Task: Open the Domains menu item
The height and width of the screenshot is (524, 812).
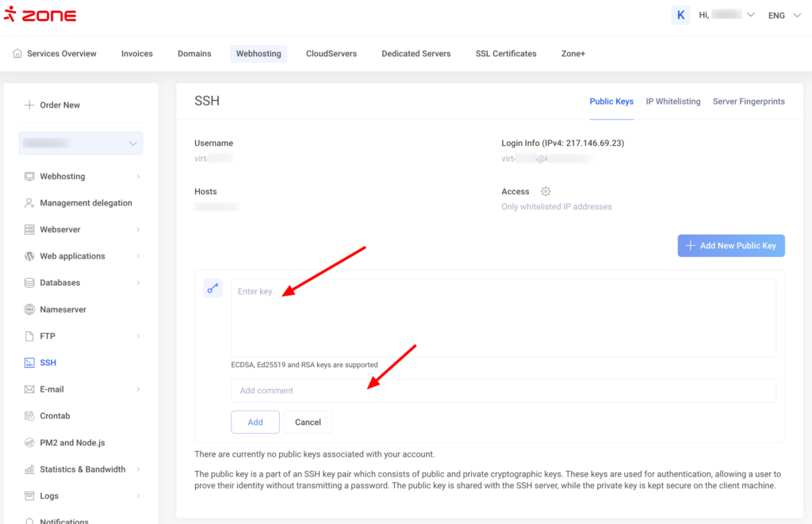Action: 194,54
